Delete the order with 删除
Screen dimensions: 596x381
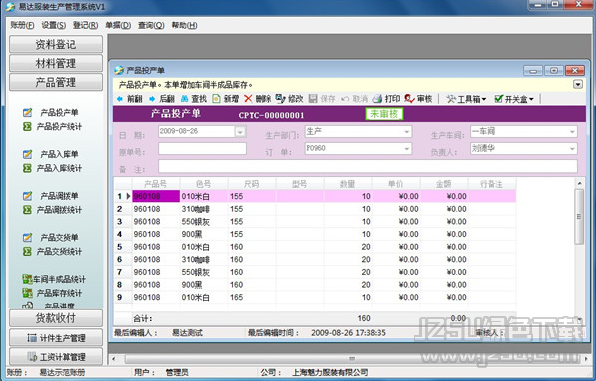click(258, 99)
